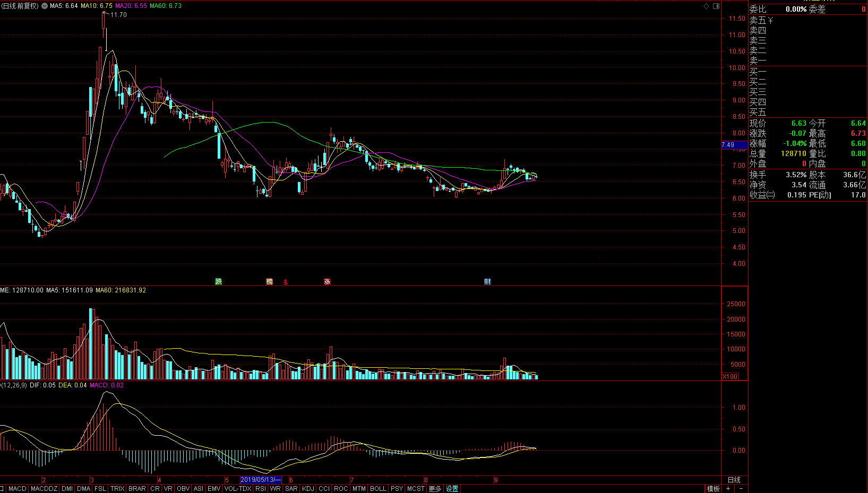The width and height of the screenshot is (868, 493).
Task: Select the FSL indicator tab
Action: point(100,489)
